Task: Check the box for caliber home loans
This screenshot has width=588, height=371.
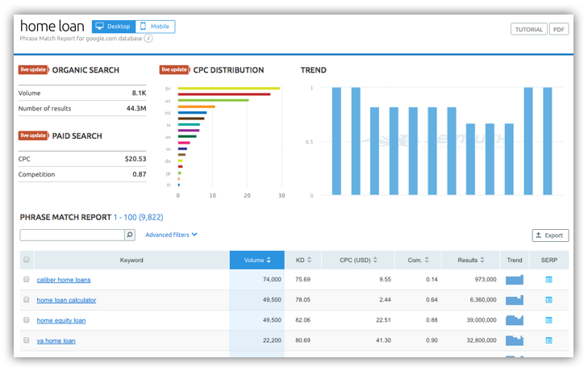Action: click(x=27, y=280)
